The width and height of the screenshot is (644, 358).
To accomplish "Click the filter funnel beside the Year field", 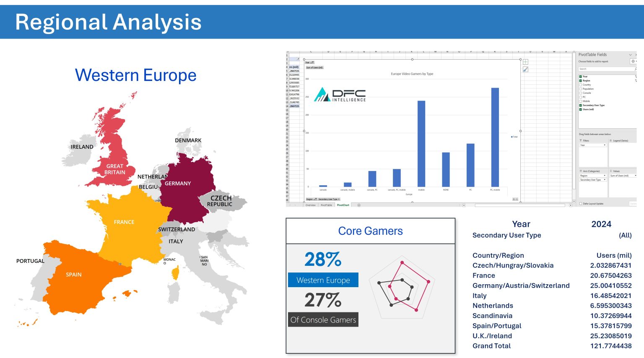I will 636,76.
